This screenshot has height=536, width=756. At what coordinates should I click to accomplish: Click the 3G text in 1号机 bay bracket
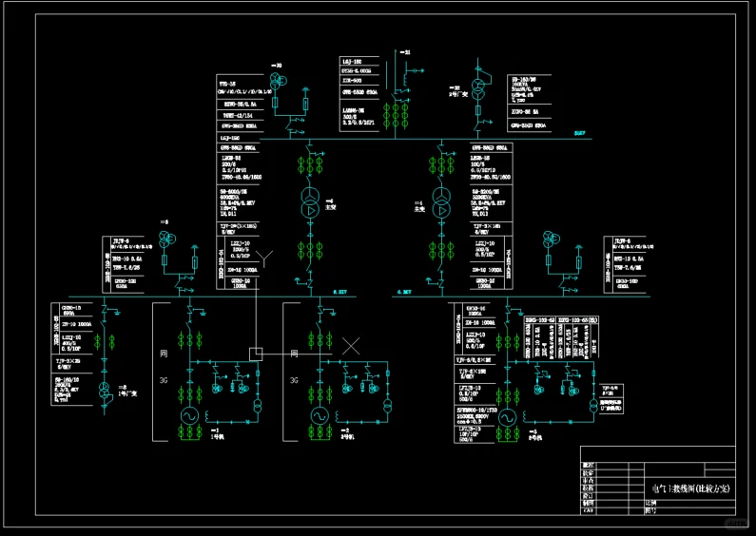click(164, 380)
